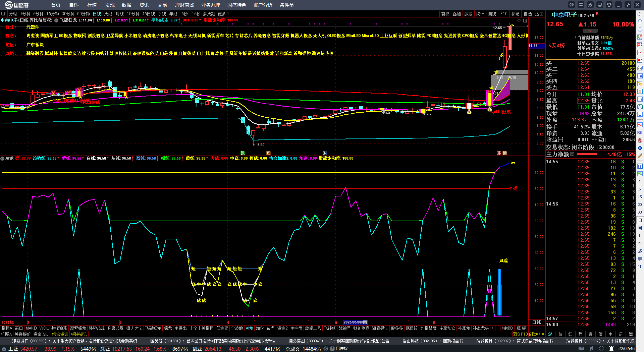This screenshot has width=644, height=352.
Task: Open the F12 trading sidebar icon
Action: (x=640, y=99)
